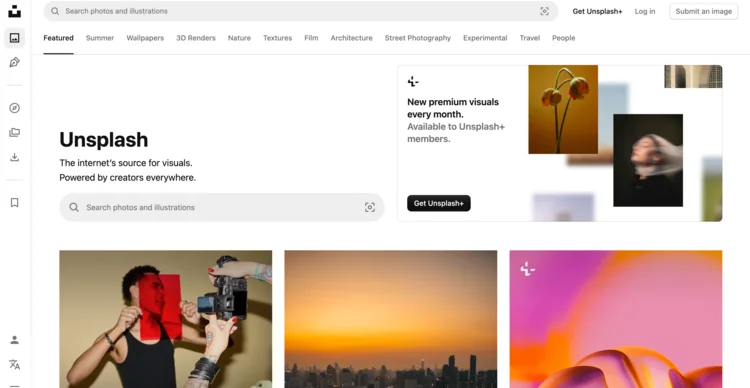Image resolution: width=750 pixels, height=388 pixels.
Task: Click the Unsplash+ logo in the promo card
Action: [x=413, y=81]
